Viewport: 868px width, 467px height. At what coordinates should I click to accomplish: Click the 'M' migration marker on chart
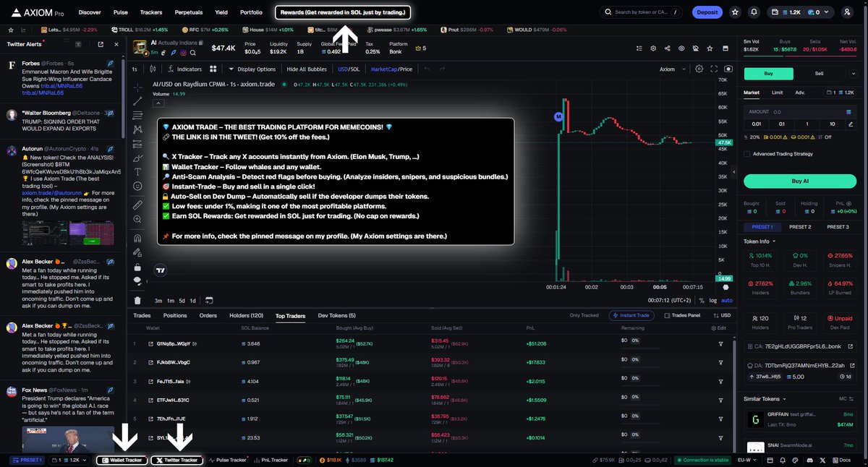[558, 116]
